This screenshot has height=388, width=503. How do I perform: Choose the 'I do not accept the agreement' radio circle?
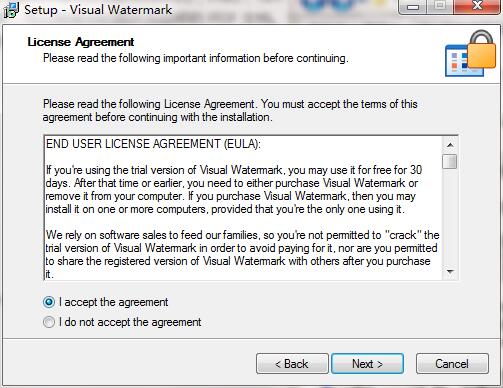(x=49, y=322)
